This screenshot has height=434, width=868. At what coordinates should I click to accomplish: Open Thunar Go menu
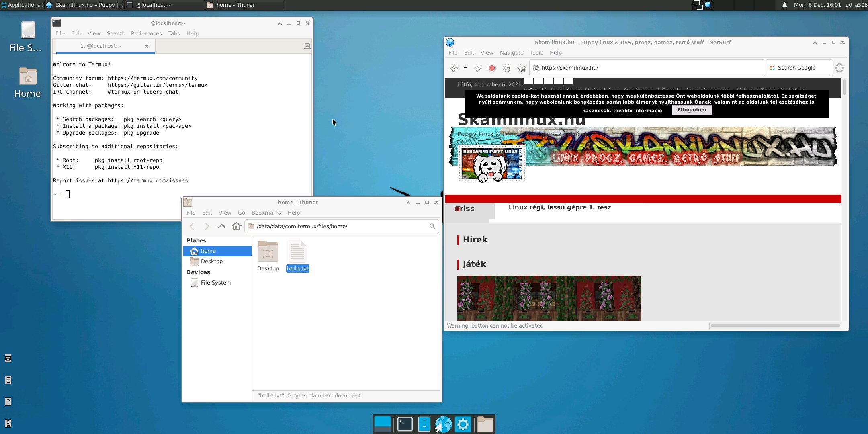click(x=242, y=213)
